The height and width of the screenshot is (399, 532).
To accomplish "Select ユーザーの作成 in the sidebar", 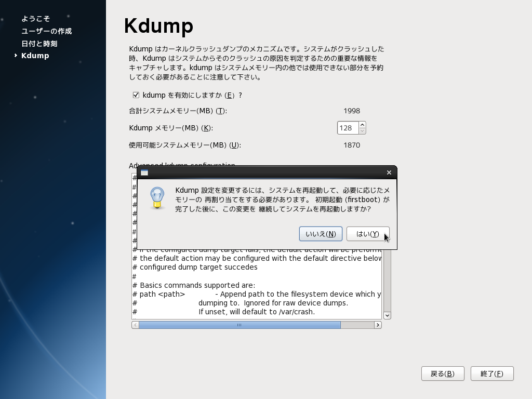I will (x=46, y=31).
